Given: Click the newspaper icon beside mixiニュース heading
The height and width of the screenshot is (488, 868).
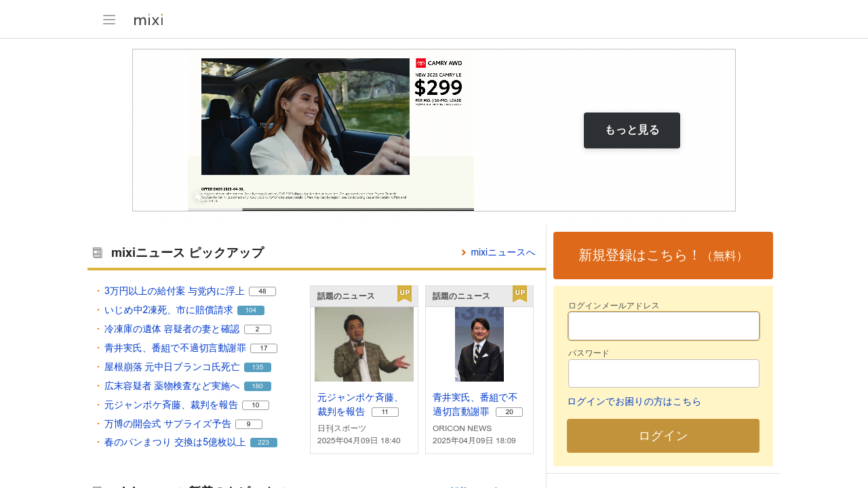Looking at the screenshot, I should [98, 253].
